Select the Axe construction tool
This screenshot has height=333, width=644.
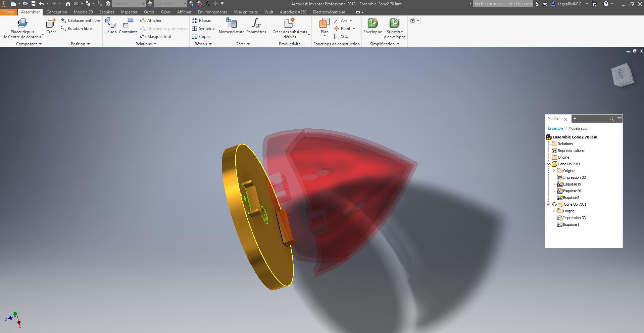342,20
